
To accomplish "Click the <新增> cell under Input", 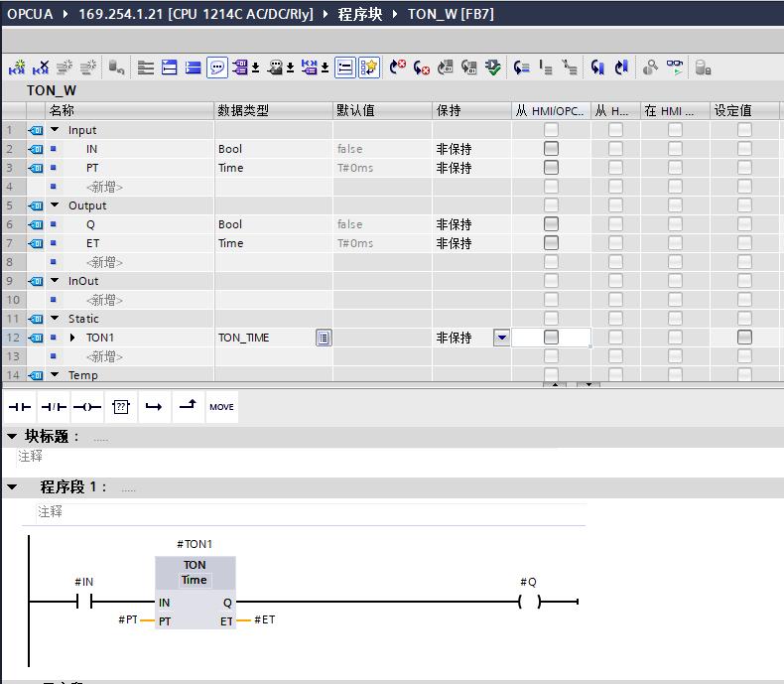I will click(x=104, y=187).
